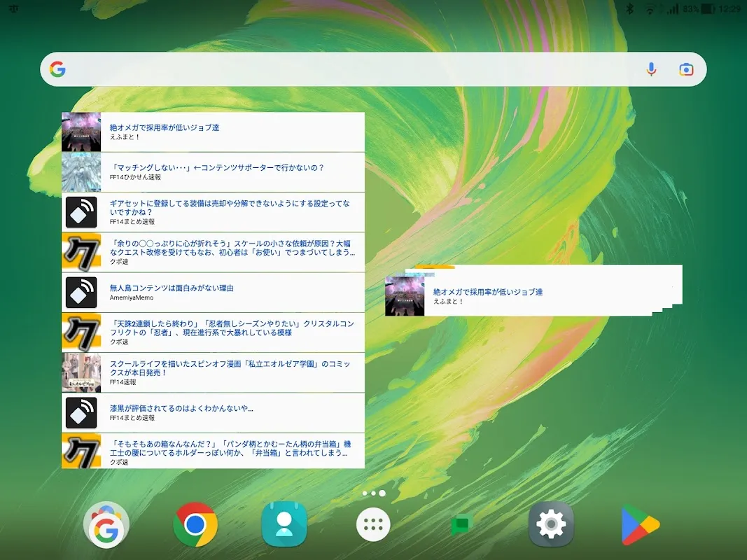
Task: Open the Contacts app
Action: [284, 524]
